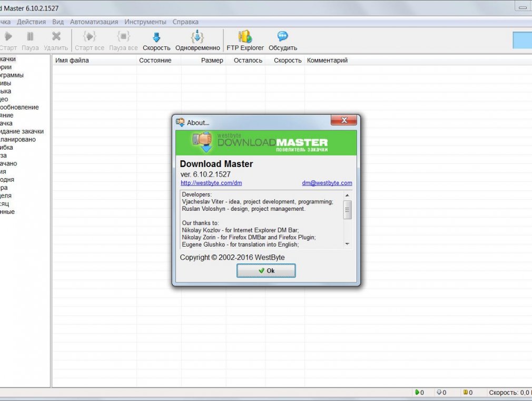
Task: Select the месяц sidebar item
Action: (4, 204)
